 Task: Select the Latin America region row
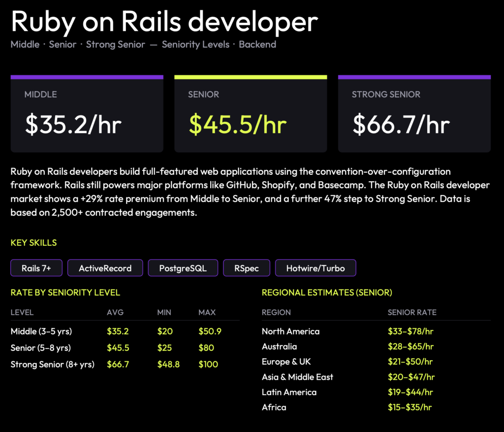point(376,392)
